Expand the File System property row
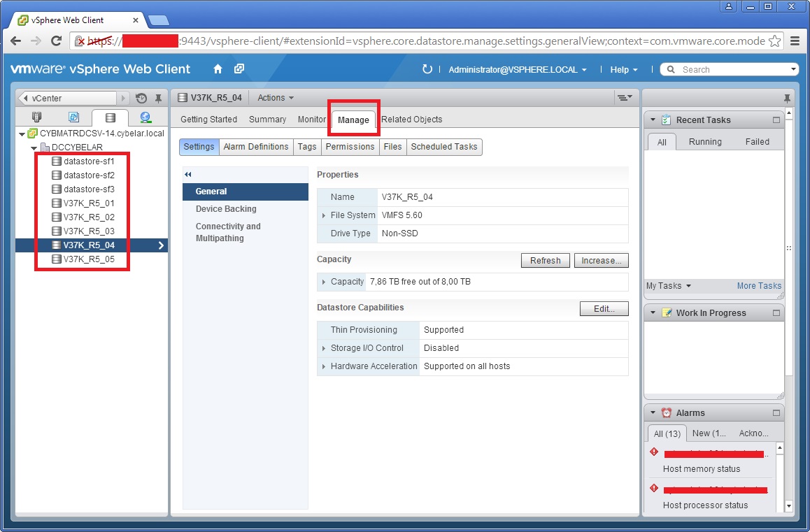The image size is (810, 532). click(x=323, y=215)
